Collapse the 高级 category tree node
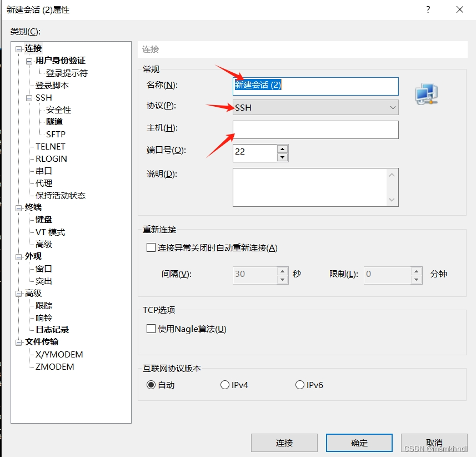The image size is (476, 457). (x=19, y=294)
